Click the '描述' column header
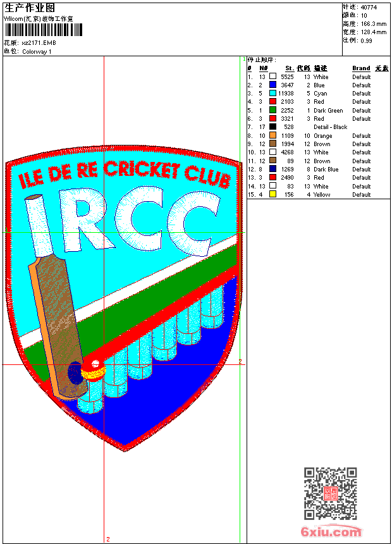392x544 pixels. click(321, 68)
